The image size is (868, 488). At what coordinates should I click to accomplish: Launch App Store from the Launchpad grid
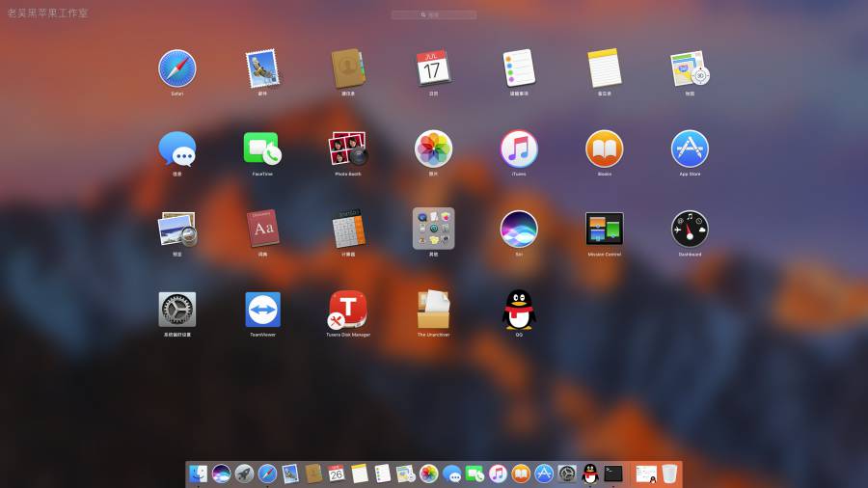690,149
